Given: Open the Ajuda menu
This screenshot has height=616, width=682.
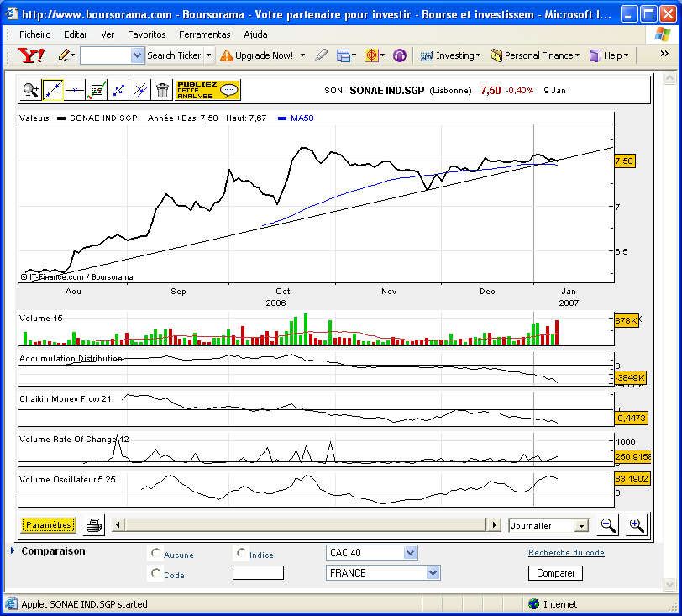Looking at the screenshot, I should [x=255, y=34].
